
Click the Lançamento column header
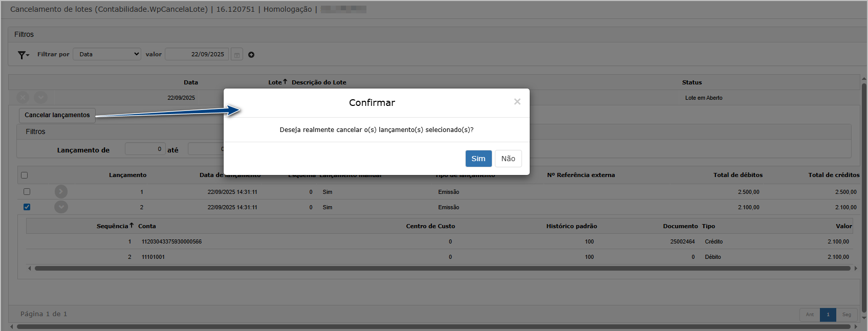[x=128, y=175]
